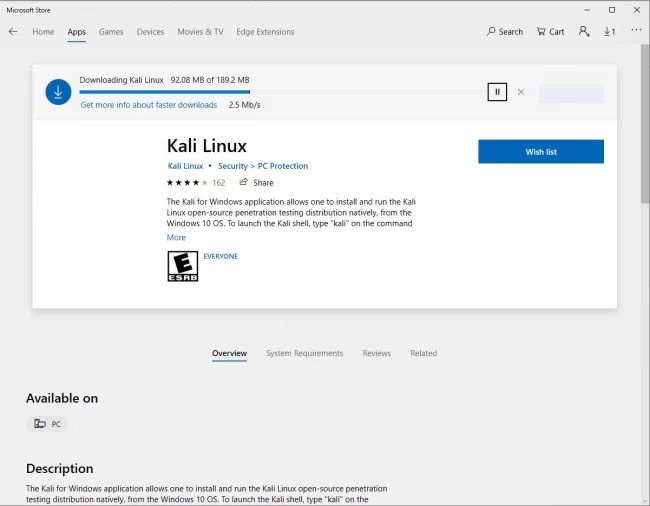650x506 pixels.
Task: Click the PC device icon chip
Action: (46, 424)
